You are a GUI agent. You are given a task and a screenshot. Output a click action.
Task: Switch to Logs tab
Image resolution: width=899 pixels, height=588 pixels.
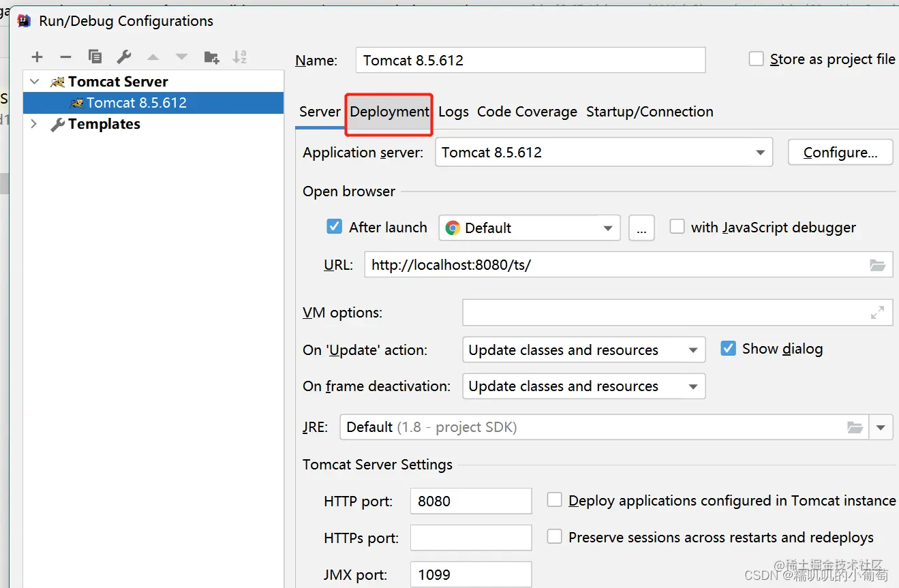tap(453, 112)
